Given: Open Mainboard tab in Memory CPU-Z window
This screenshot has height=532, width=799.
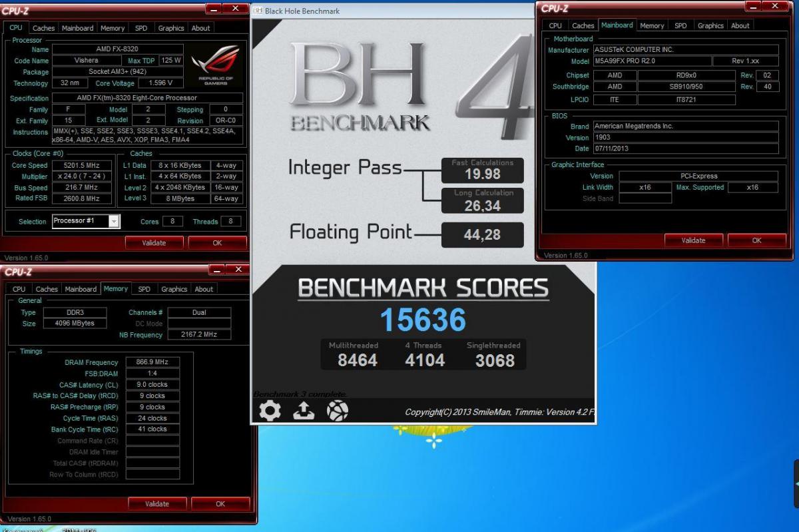Looking at the screenshot, I should coord(81,289).
